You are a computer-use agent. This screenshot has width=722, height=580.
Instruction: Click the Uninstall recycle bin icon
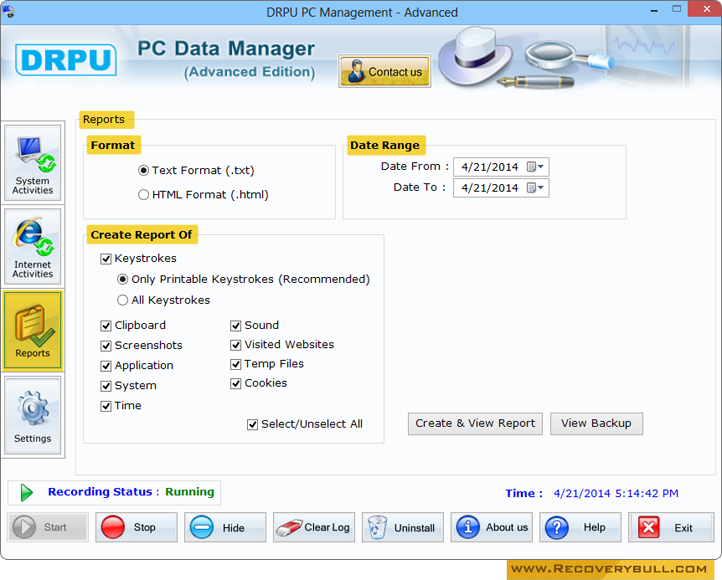coord(377,528)
